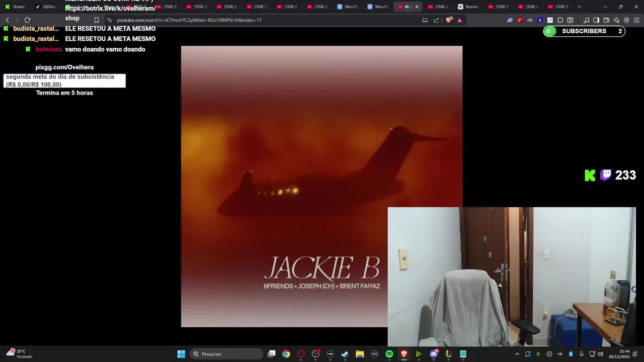Click the SUBSCRIBERS counter badge
This screenshot has width=644, height=362.
tap(584, 31)
